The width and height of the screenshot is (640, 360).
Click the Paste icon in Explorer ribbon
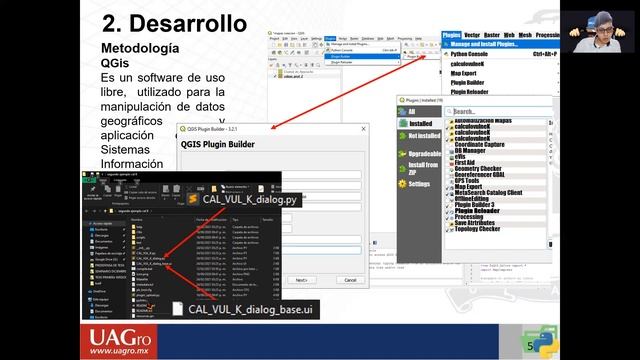[118, 189]
